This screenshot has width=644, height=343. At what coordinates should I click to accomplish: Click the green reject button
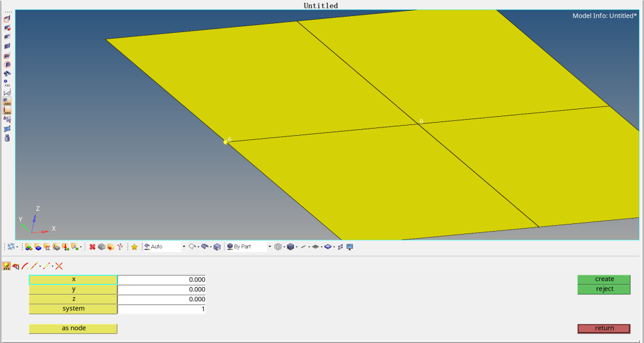point(603,289)
